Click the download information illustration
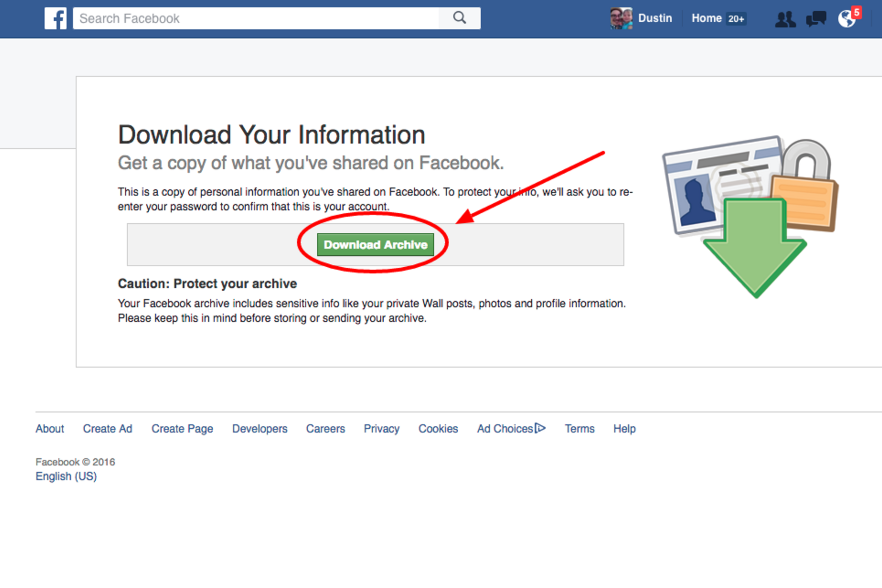 751,216
